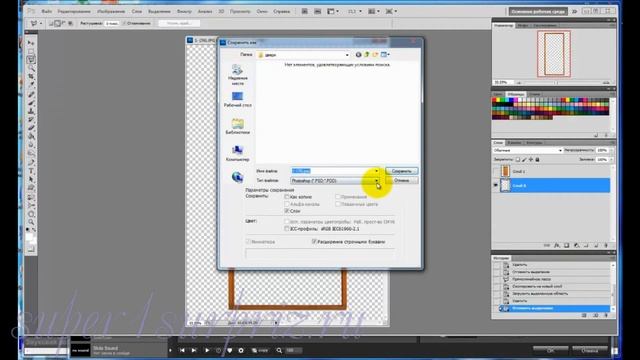Show Слой 1 via its visibility box
Image resolution: width=640 pixels, height=360 pixels.
[x=496, y=171]
